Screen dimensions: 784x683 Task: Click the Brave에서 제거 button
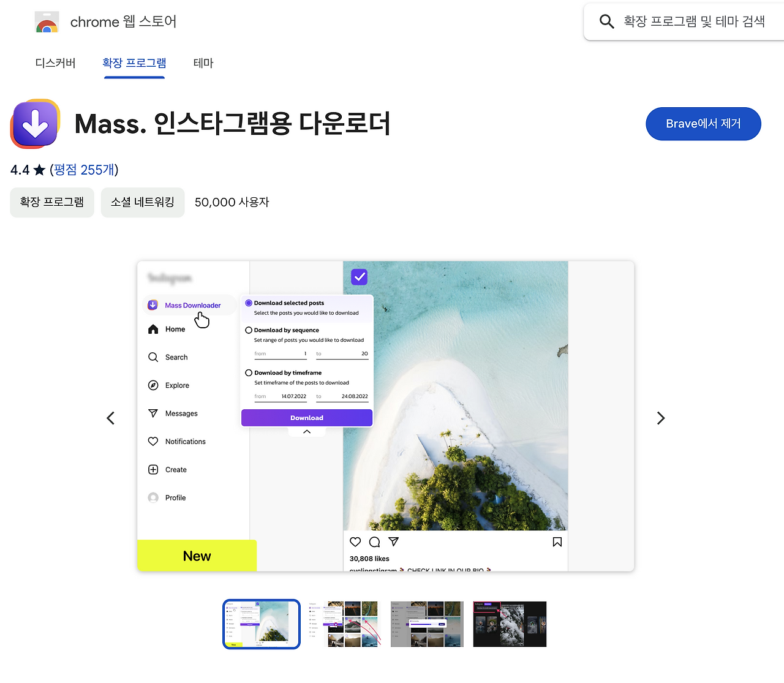[x=703, y=124]
